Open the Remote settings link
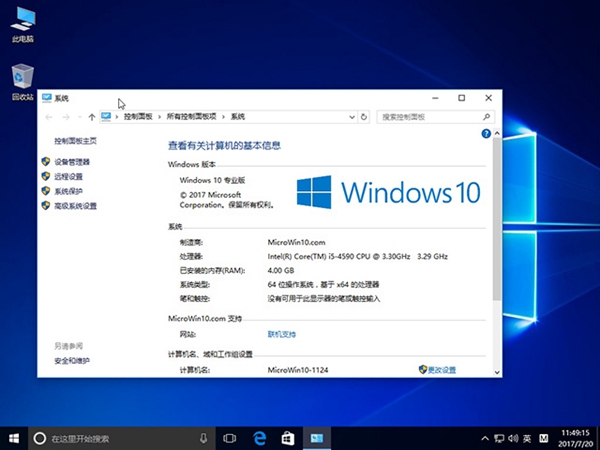 pos(68,176)
